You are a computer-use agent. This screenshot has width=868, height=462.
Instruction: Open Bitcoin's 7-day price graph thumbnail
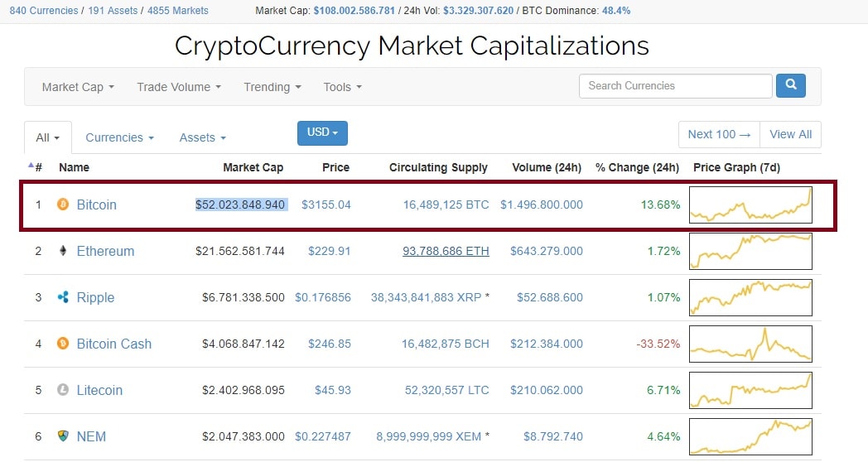pos(750,205)
